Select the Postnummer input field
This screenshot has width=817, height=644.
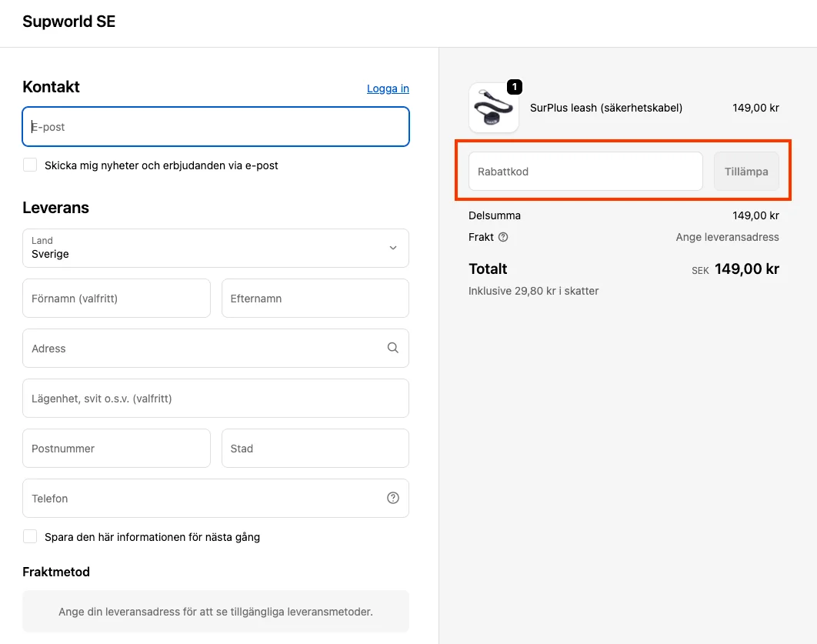click(x=116, y=449)
